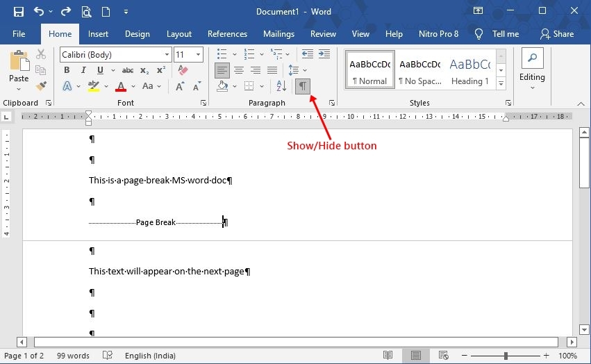Open the font size dropdown
591x364 pixels.
coord(199,55)
